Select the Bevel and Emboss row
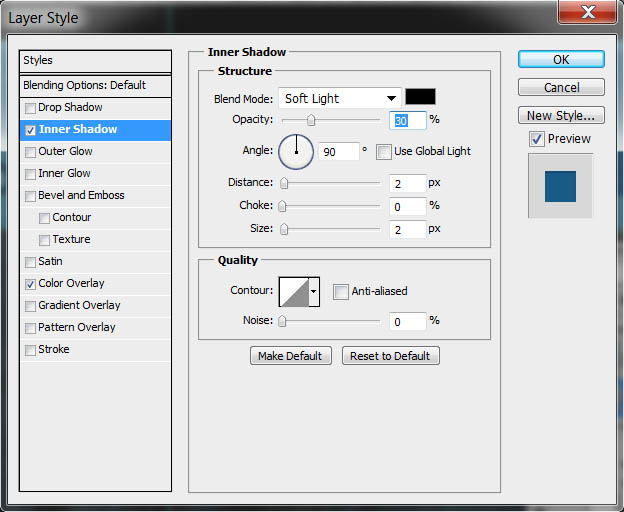 pyautogui.click(x=96, y=196)
